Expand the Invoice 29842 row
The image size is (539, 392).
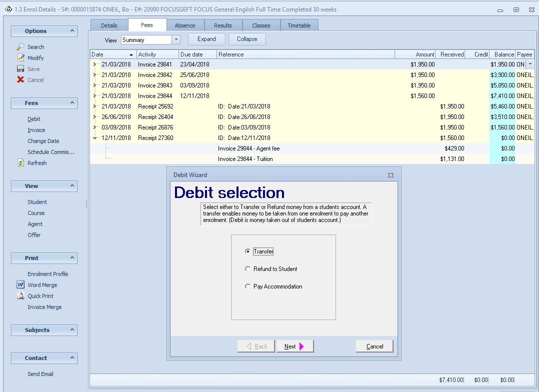coord(95,75)
